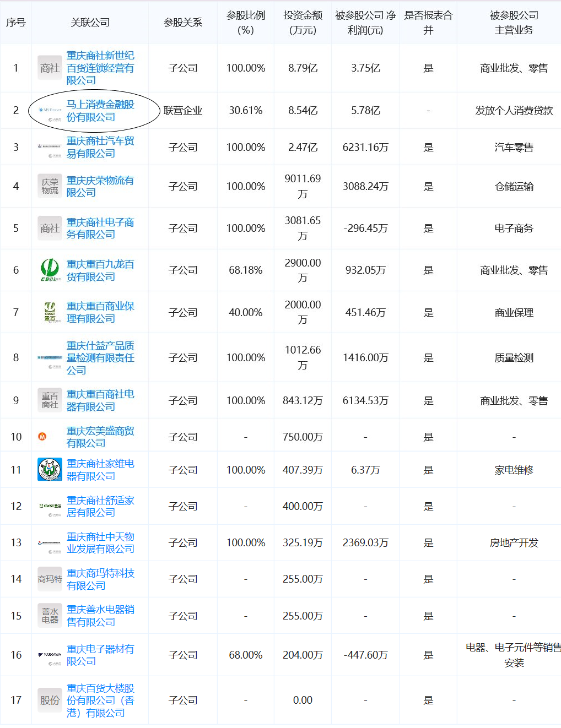Select the 68.18% shareholding cell

coord(246,270)
